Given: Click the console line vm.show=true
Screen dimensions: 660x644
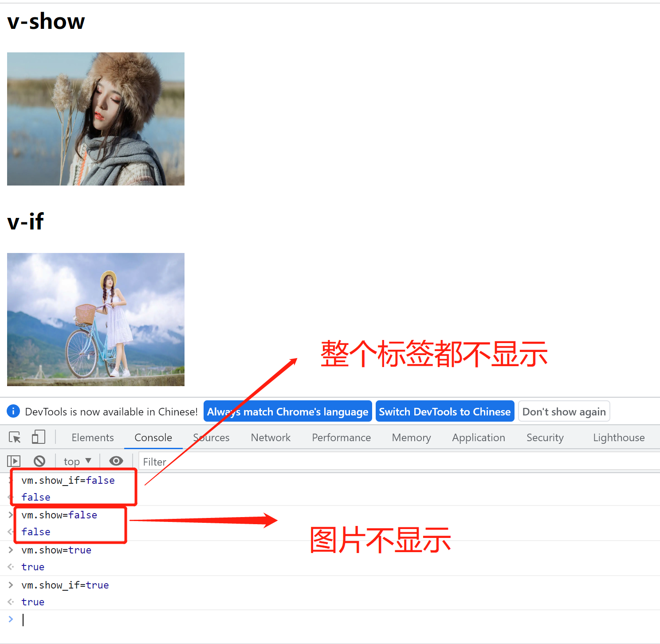Looking at the screenshot, I should (56, 550).
